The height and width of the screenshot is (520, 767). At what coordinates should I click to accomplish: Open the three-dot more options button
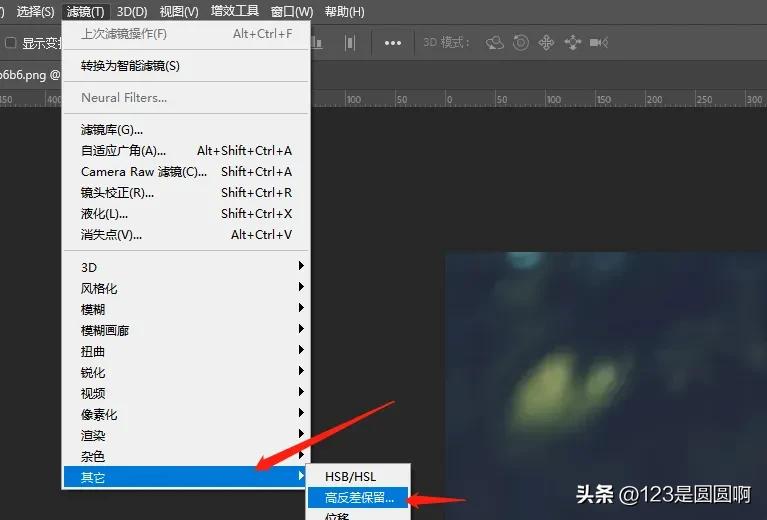click(x=393, y=43)
